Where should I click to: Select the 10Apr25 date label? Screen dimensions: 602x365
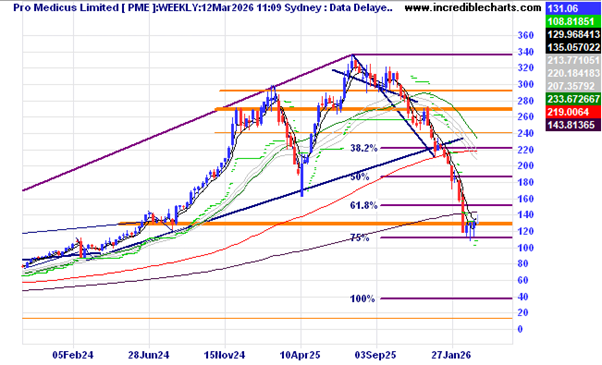(300, 355)
